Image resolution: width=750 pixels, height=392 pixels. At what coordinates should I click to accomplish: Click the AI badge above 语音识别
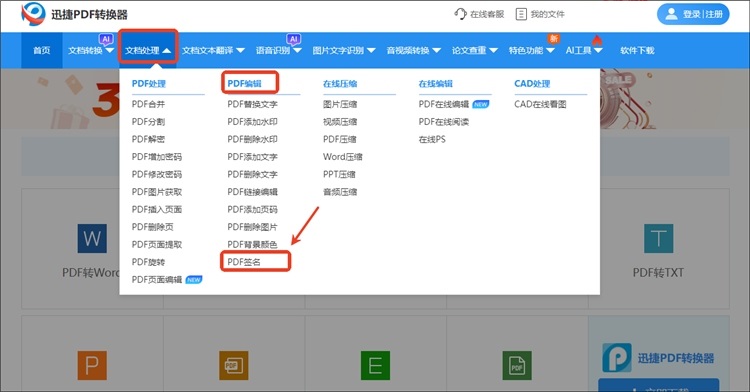(293, 39)
